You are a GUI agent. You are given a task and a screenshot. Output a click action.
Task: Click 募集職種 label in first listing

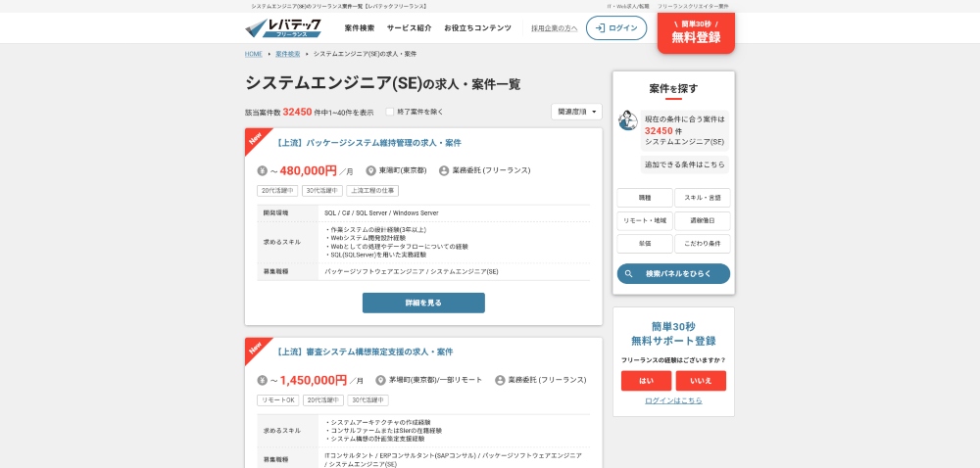[275, 272]
